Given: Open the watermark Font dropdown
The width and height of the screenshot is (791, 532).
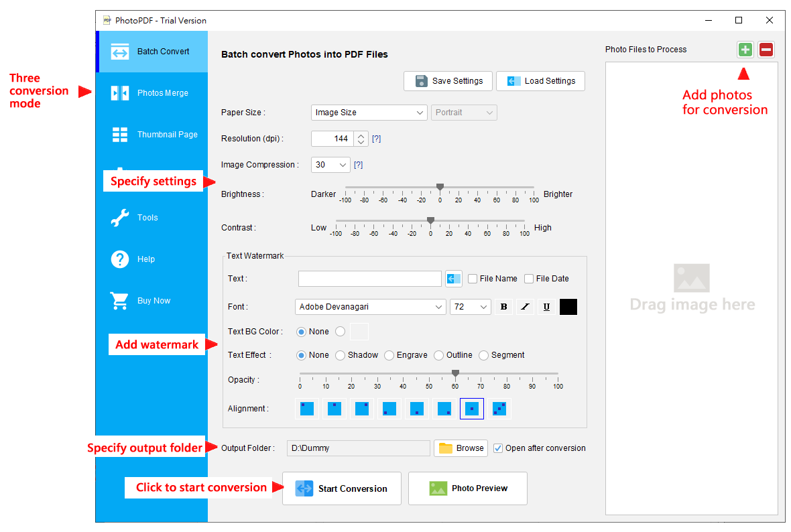Looking at the screenshot, I should coord(370,307).
